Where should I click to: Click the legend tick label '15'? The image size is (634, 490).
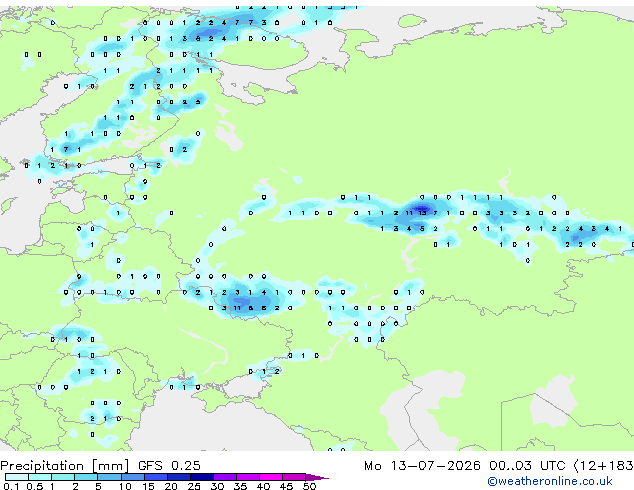148,486
